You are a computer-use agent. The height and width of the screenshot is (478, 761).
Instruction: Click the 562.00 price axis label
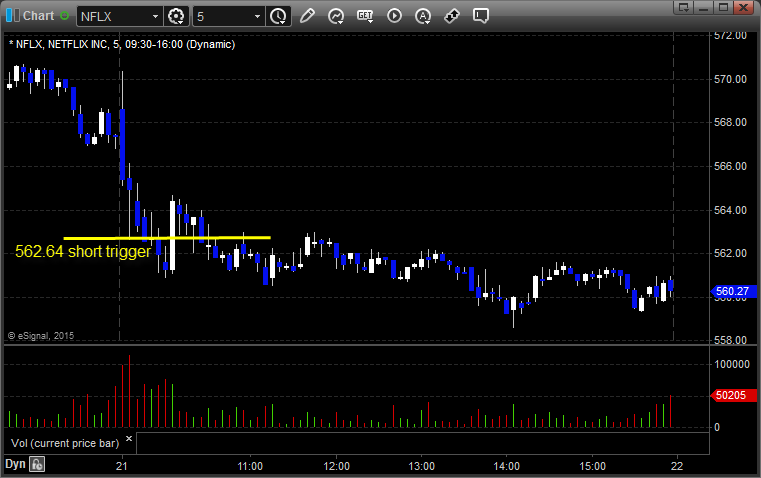tap(730, 253)
